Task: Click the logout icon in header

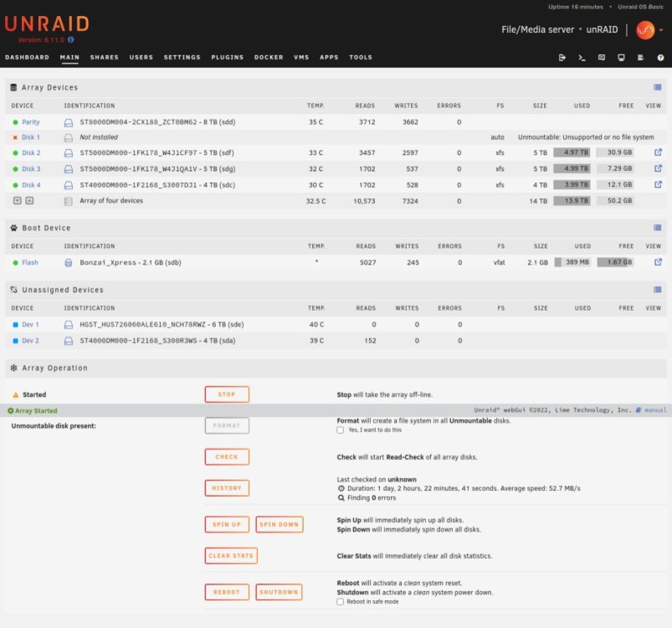Action: 562,58
